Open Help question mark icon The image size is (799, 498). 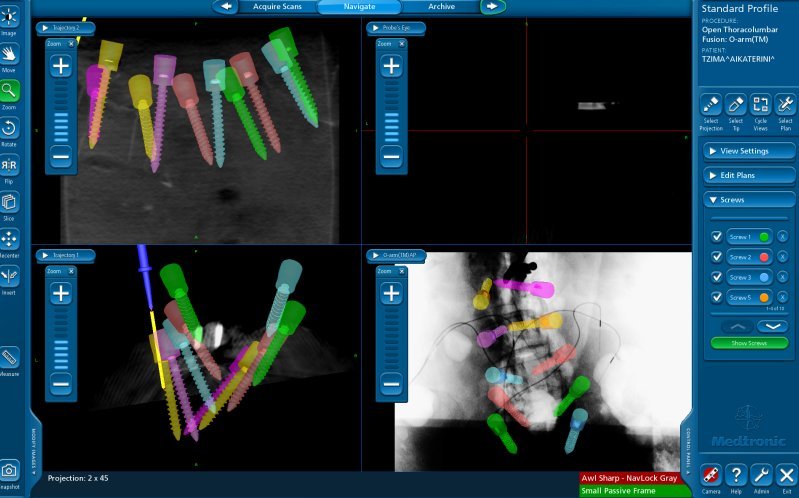click(735, 476)
